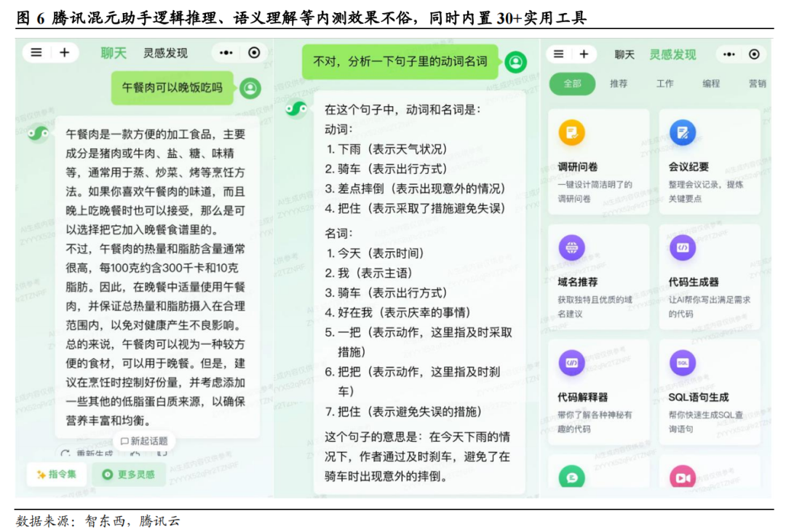Click 新起话题 button
Image resolution: width=786 pixels, height=532 pixels.
click(144, 441)
